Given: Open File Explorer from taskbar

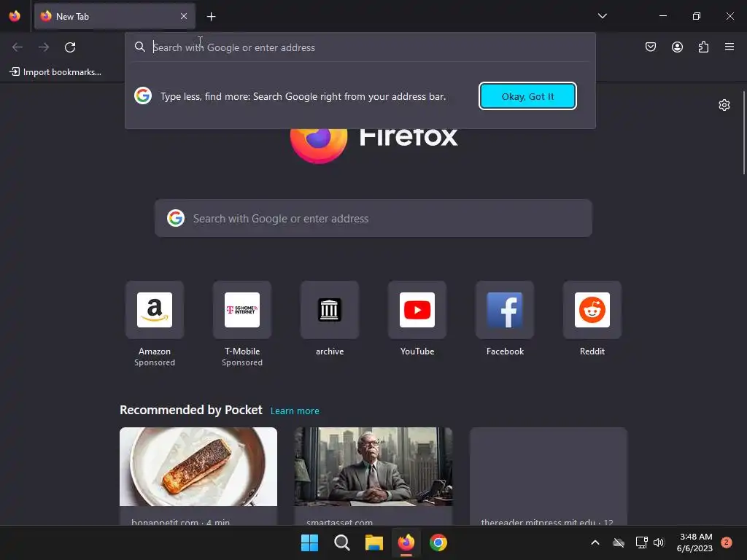Looking at the screenshot, I should point(374,542).
